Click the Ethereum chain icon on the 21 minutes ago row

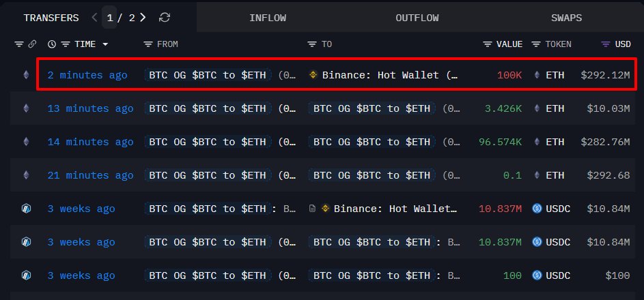coord(26,175)
